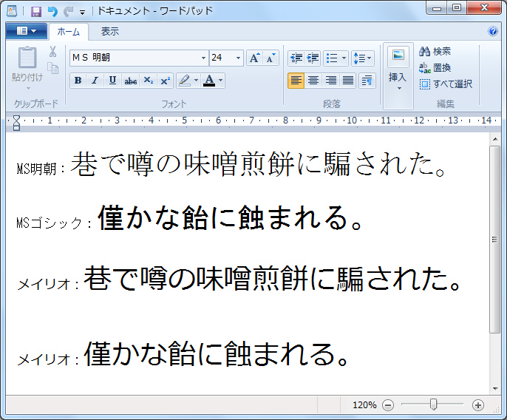Open the line spacing menu
This screenshot has height=420, width=507.
click(362, 58)
